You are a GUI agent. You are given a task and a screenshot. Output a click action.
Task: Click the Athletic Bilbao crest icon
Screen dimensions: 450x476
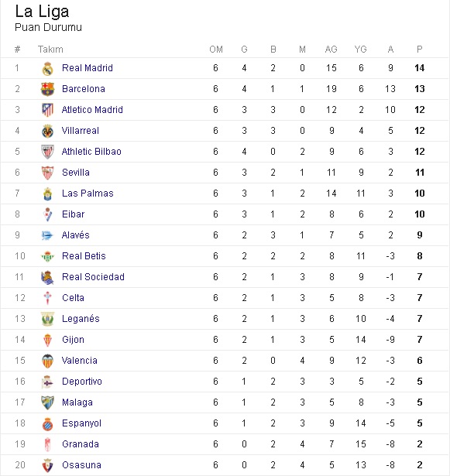(x=47, y=152)
